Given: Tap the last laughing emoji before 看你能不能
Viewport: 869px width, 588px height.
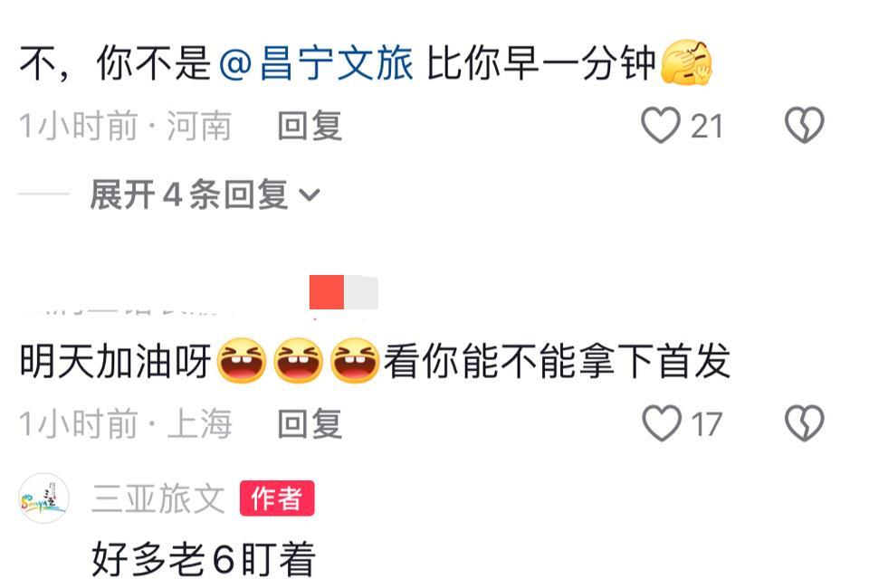Looking at the screenshot, I should point(355,361).
